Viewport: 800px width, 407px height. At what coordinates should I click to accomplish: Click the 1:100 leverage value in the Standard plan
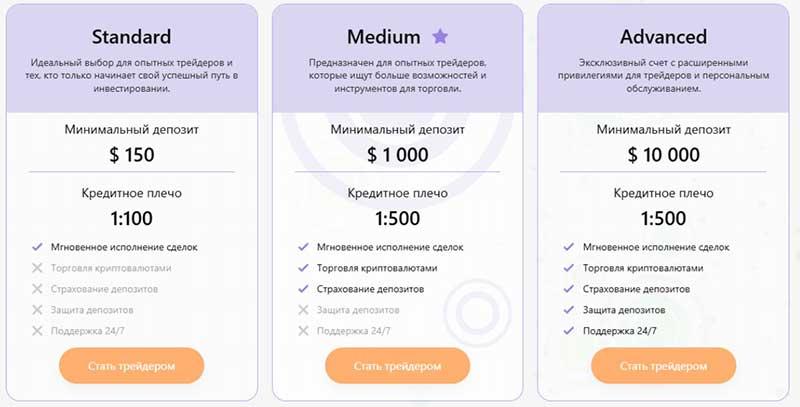click(x=132, y=218)
